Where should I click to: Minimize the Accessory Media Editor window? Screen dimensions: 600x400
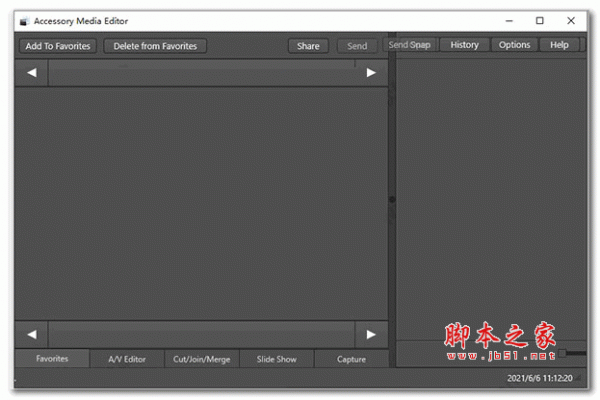(509, 21)
